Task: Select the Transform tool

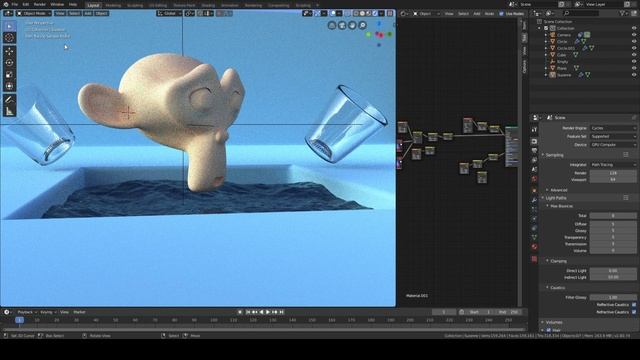Action: tap(9, 86)
